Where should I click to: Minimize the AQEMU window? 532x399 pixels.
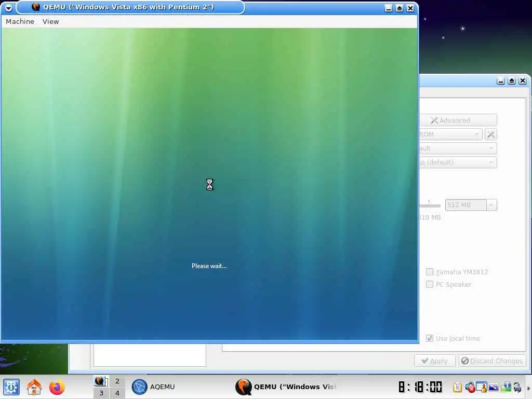500,81
